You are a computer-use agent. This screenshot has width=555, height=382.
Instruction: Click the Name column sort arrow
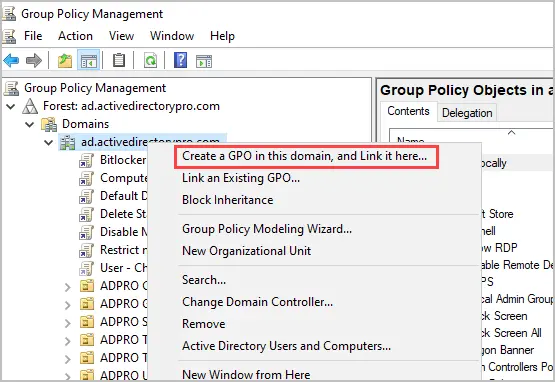pyautogui.click(x=511, y=133)
